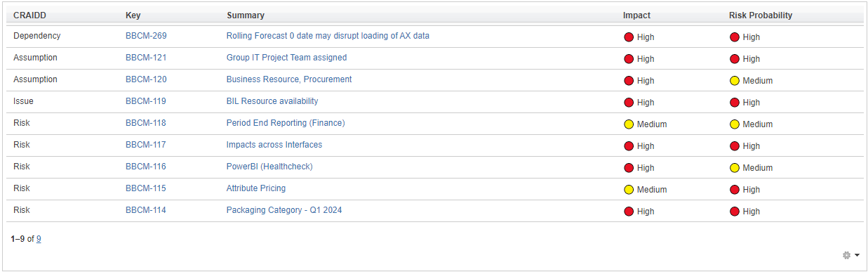The height and width of the screenshot is (272, 868).
Task: Select 'Risk' cell in BBCM-117 row
Action: (x=22, y=145)
